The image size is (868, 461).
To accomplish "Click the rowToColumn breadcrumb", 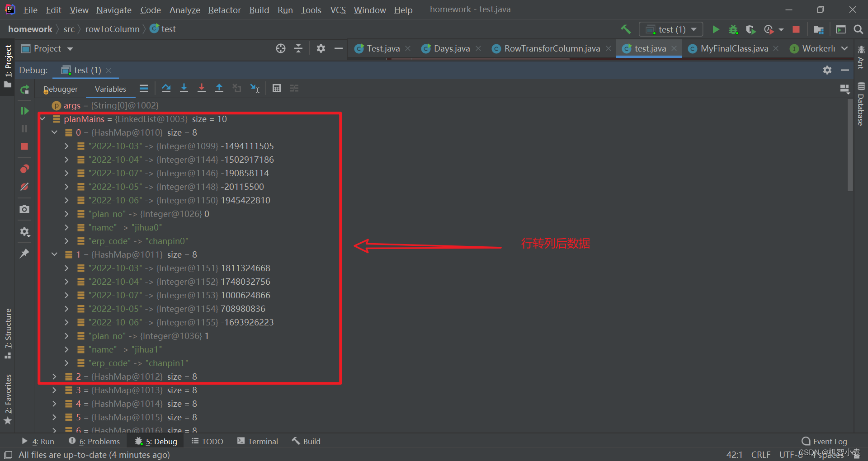I will pos(113,29).
